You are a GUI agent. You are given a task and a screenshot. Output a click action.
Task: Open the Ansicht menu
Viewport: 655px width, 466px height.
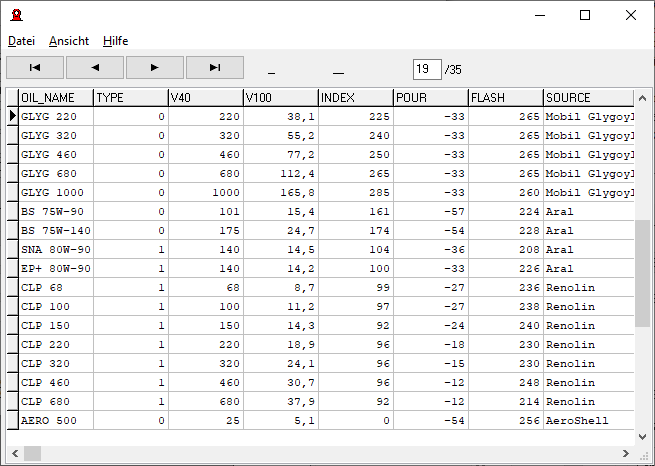pyautogui.click(x=69, y=41)
